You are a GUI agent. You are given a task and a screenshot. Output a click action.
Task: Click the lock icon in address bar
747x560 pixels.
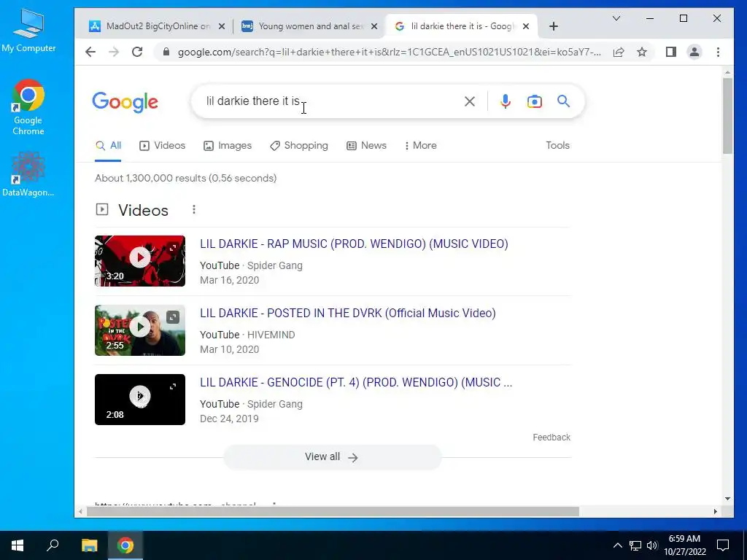point(166,52)
